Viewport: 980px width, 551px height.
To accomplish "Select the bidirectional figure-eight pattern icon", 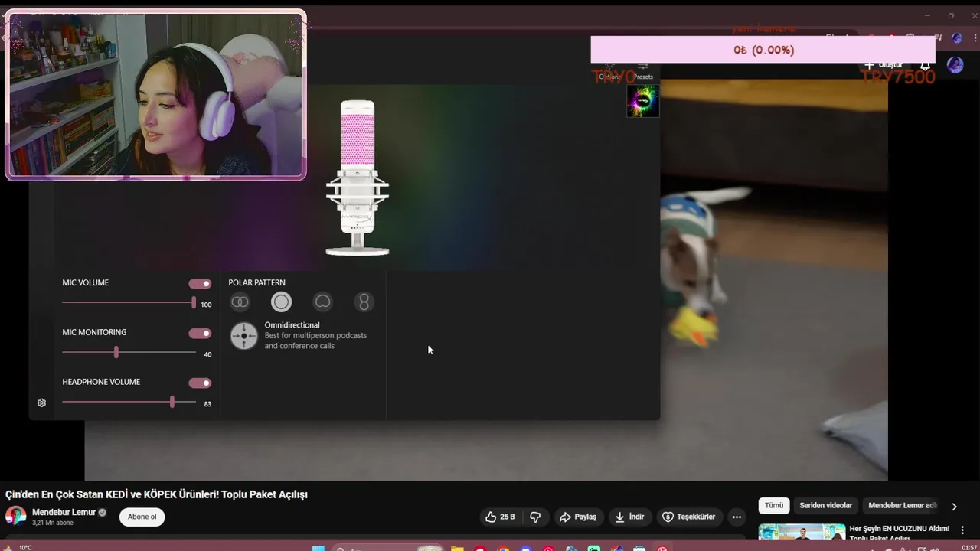I will pos(364,302).
